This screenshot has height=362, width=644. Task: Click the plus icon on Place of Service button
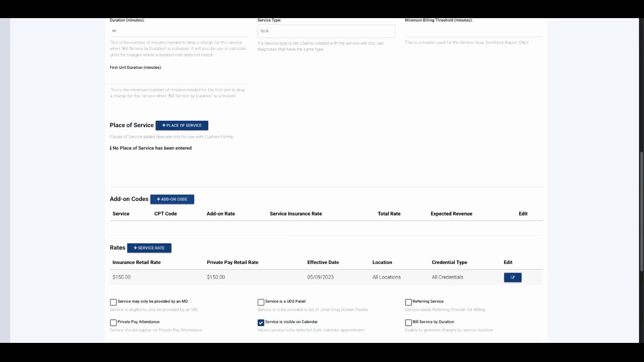point(164,125)
